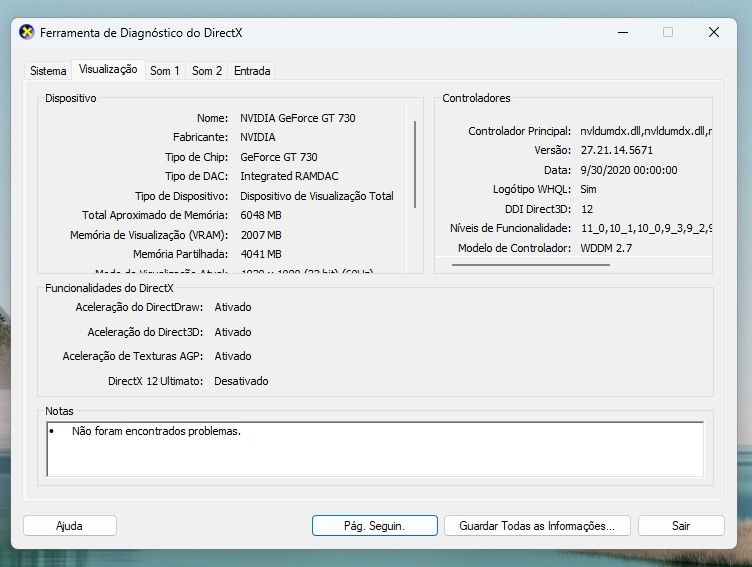Exit with the Sair button
The width and height of the screenshot is (752, 567).
[x=681, y=526]
